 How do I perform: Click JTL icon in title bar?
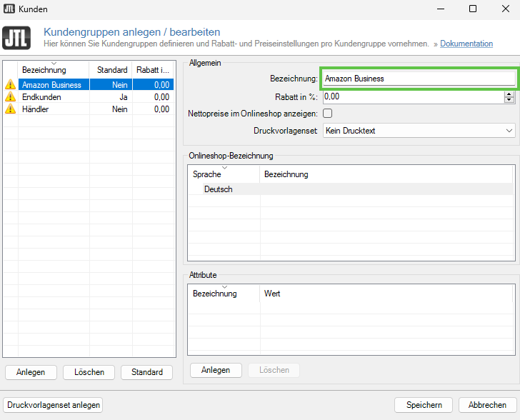pyautogui.click(x=9, y=9)
